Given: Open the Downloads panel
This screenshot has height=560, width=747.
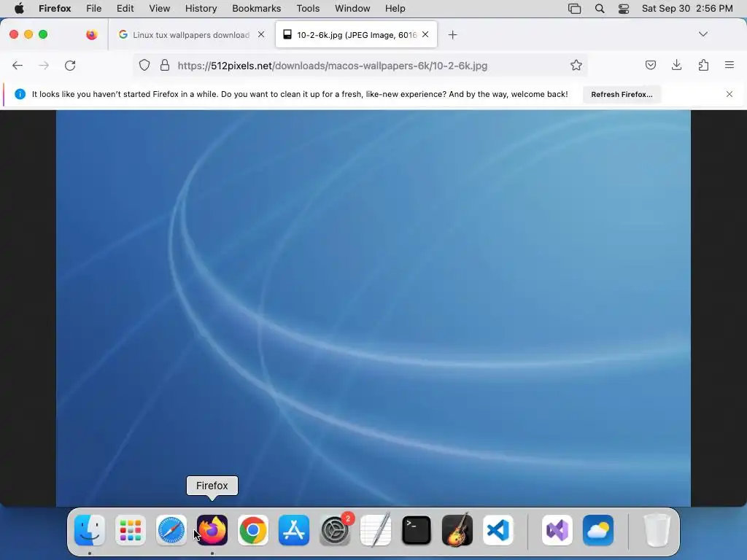Looking at the screenshot, I should tap(676, 65).
